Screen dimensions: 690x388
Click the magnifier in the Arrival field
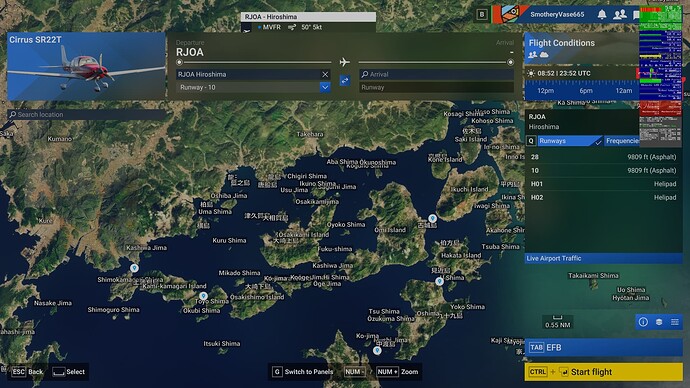tap(364, 74)
